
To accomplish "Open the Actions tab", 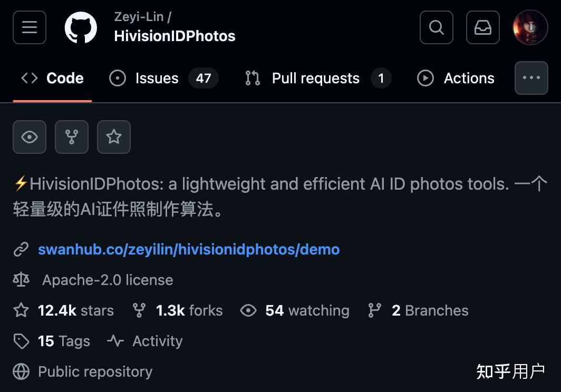I will [456, 78].
